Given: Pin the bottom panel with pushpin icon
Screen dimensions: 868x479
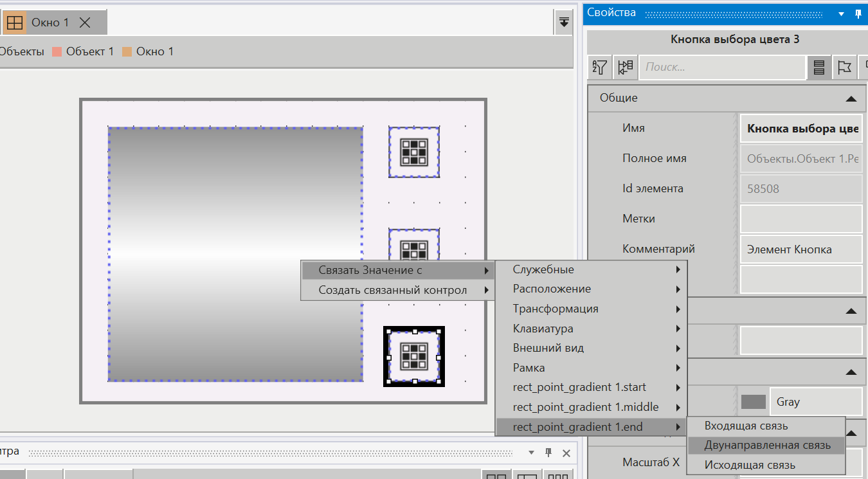Looking at the screenshot, I should [548, 453].
